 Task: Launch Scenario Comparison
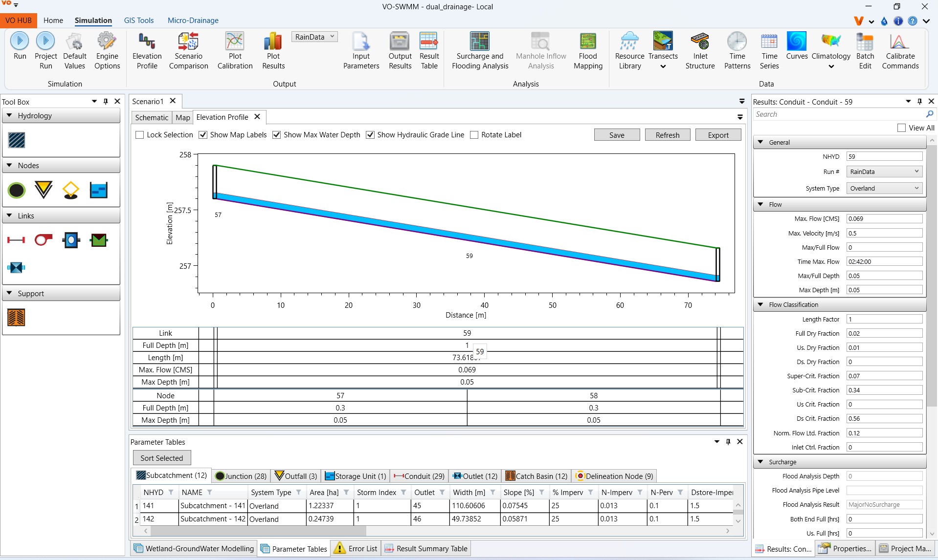pos(188,50)
